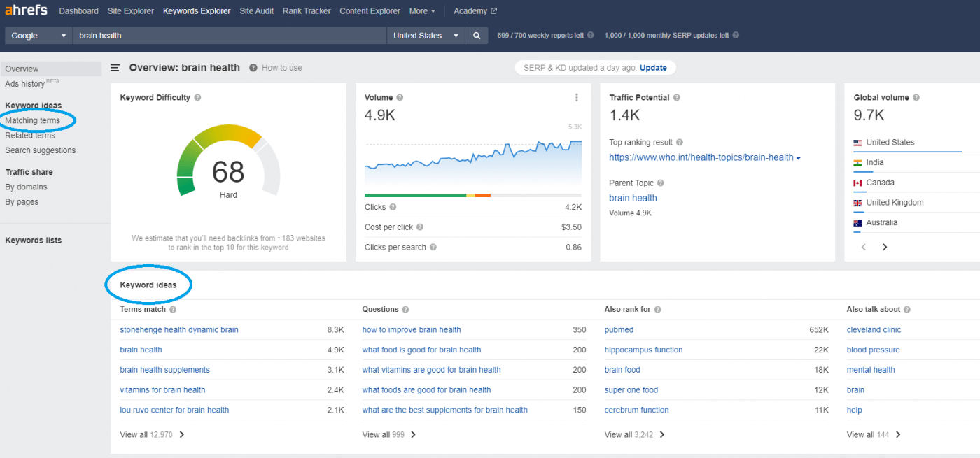Image resolution: width=980 pixels, height=458 pixels.
Task: Open the Parent Topic help icon
Action: (661, 183)
